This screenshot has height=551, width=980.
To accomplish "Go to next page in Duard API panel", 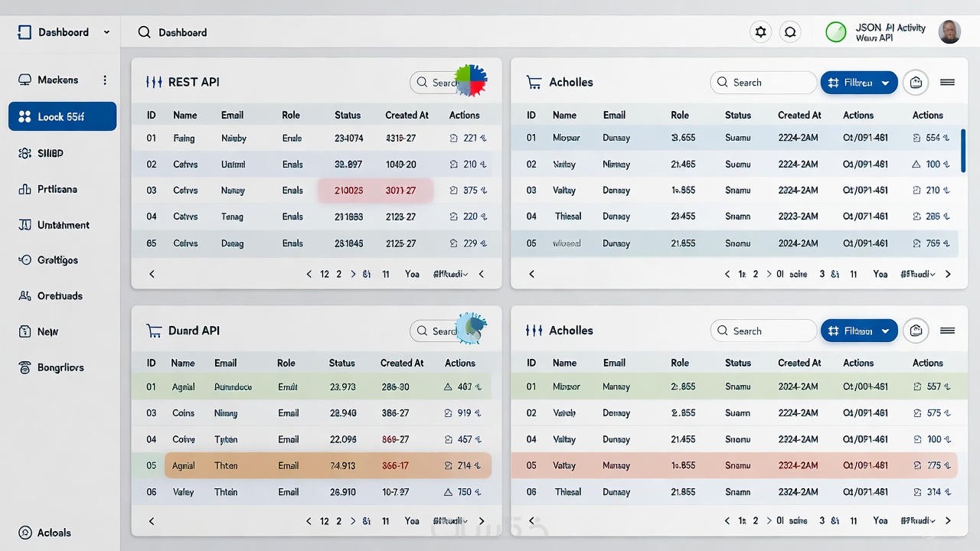I will coord(481,521).
